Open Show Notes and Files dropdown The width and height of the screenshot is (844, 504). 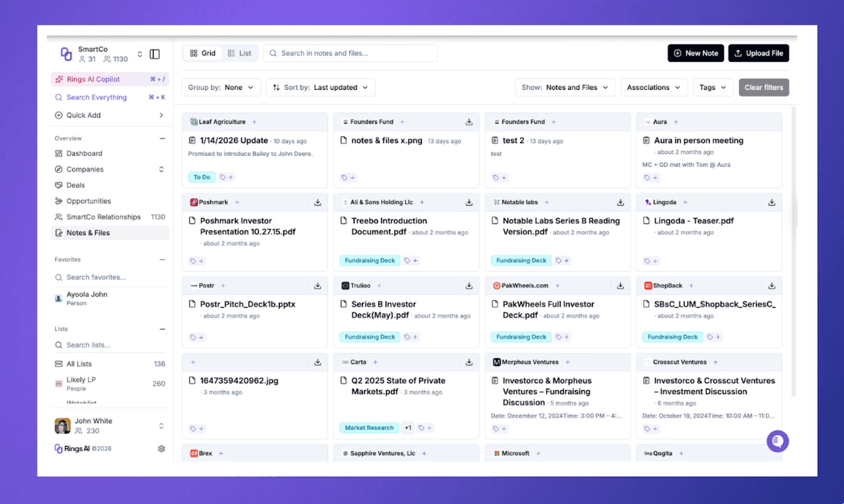click(565, 88)
